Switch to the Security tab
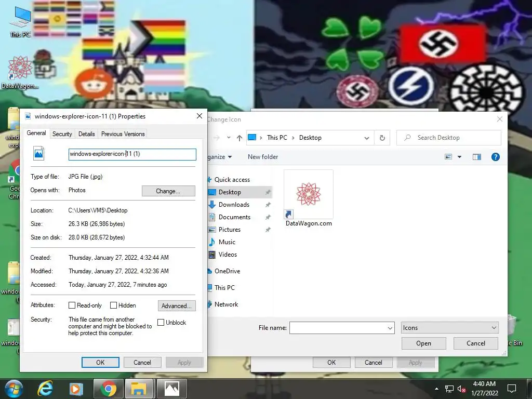The image size is (532, 399). (x=62, y=134)
